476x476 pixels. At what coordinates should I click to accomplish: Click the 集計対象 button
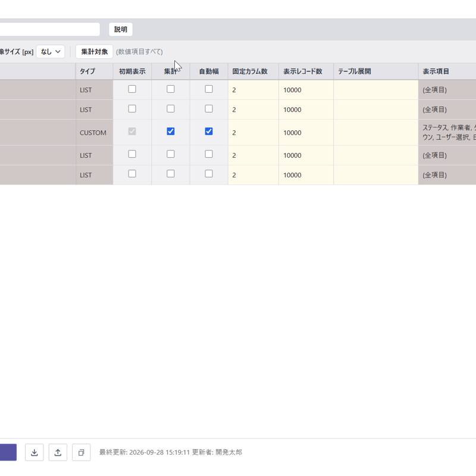95,52
